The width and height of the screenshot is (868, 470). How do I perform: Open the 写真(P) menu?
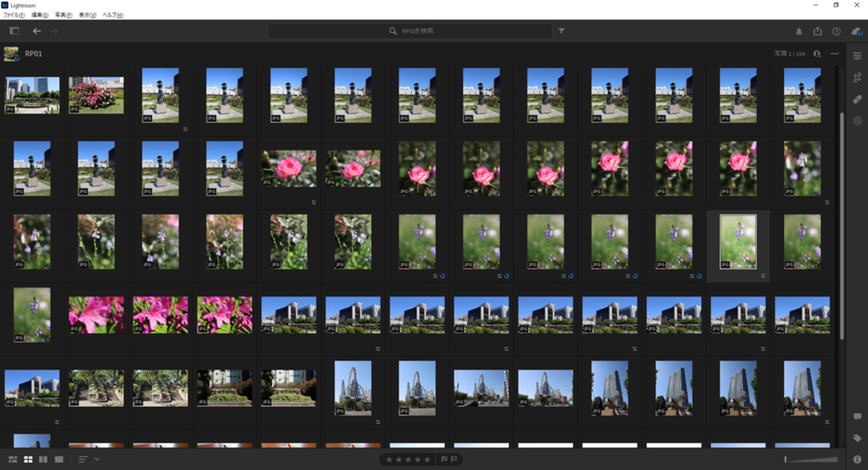point(63,15)
